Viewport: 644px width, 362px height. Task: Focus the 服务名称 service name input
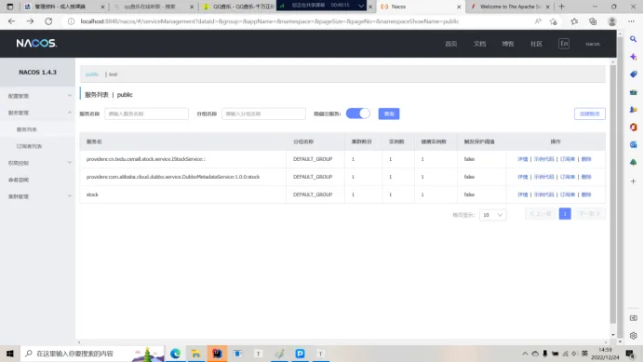click(x=147, y=114)
